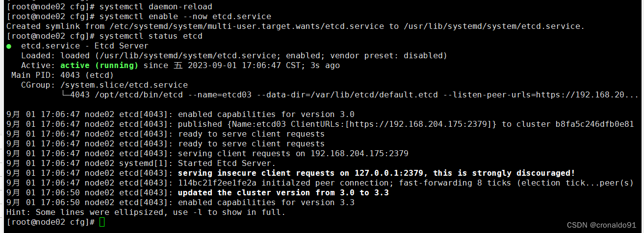Click the bold insecure client requests warning
Screen dimensions: 644x233
coord(376,173)
